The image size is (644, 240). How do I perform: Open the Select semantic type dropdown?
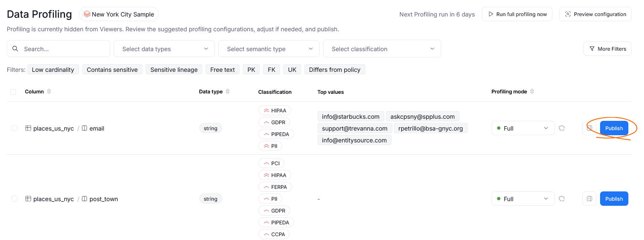coord(269,49)
